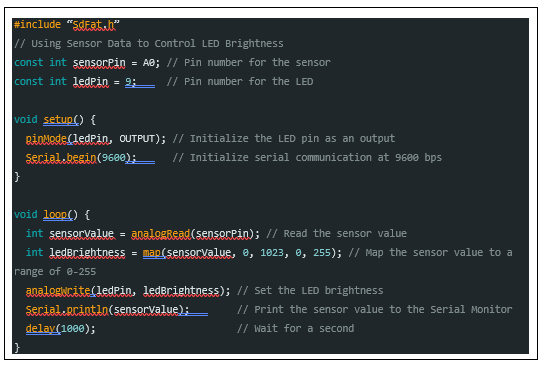Click the map function call
This screenshot has height=366, width=546.
click(x=151, y=252)
